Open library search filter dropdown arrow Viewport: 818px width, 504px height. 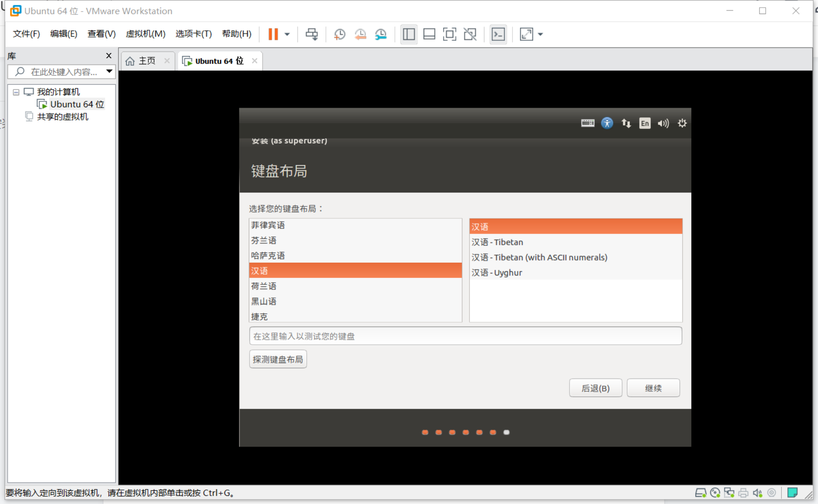(x=109, y=72)
